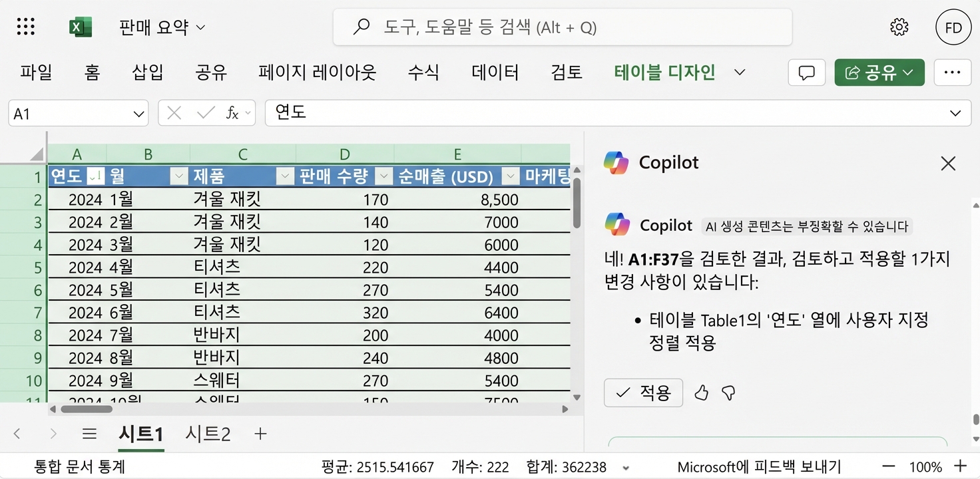The width and height of the screenshot is (980, 479).
Task: Click the Excel logo icon
Action: coord(80,27)
